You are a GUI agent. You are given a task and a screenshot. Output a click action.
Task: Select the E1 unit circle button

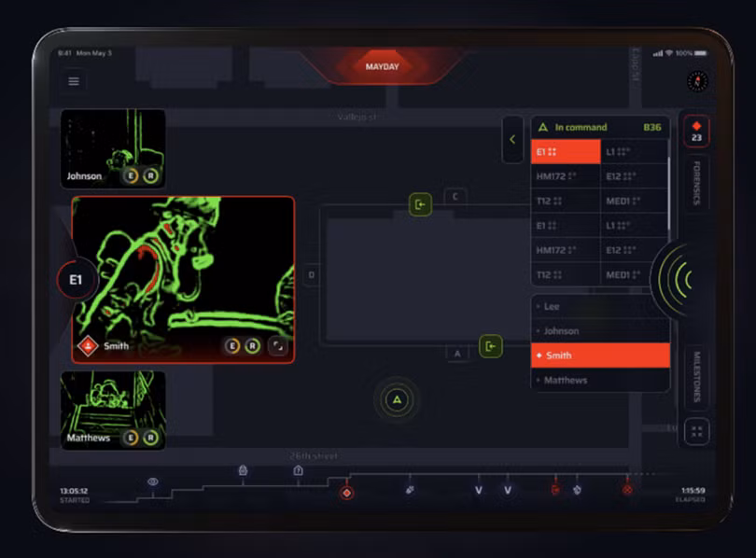(x=77, y=279)
